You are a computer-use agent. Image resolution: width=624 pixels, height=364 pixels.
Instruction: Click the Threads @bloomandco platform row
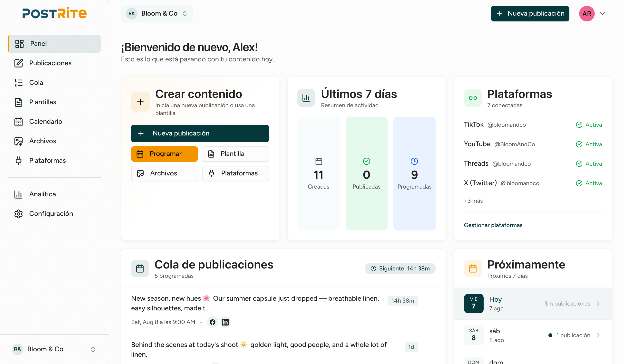click(533, 164)
